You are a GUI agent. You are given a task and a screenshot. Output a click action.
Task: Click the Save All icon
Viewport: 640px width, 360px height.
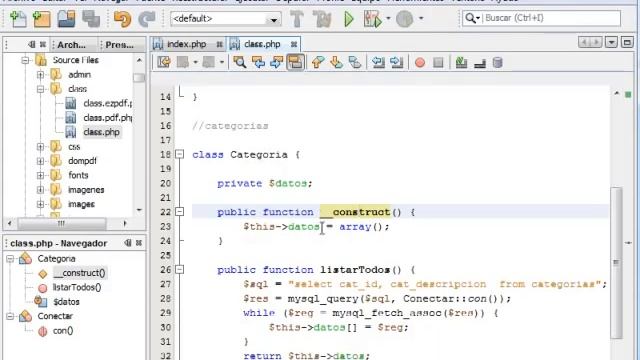(91, 19)
